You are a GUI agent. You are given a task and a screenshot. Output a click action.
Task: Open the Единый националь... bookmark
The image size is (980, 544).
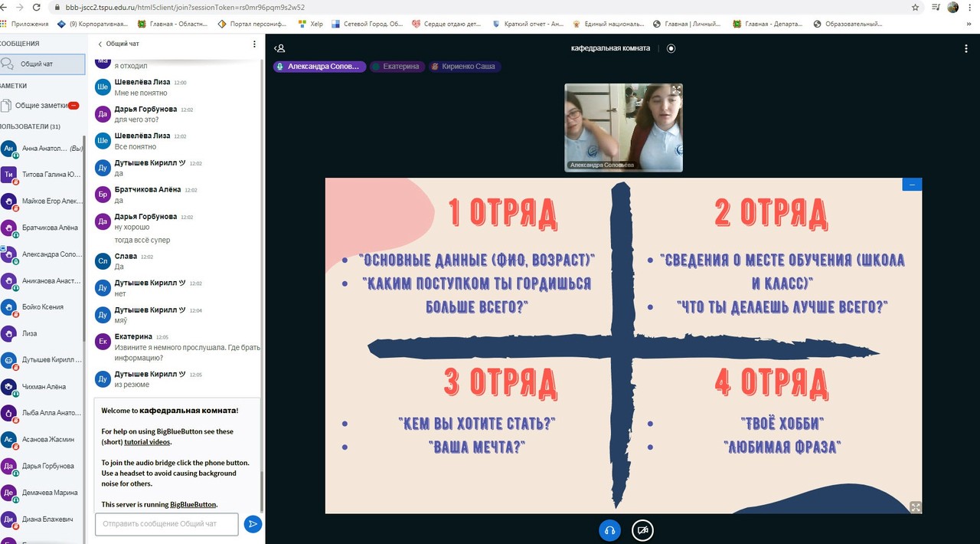(609, 24)
